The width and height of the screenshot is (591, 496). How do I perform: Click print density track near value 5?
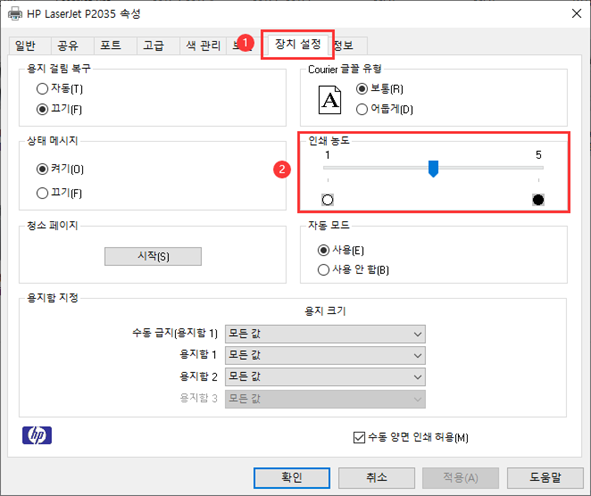(x=538, y=168)
